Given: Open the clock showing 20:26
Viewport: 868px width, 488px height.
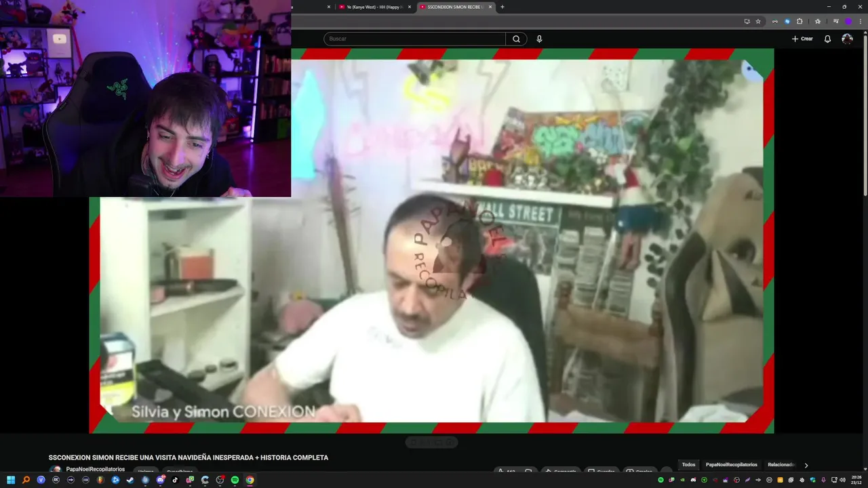Looking at the screenshot, I should 856,480.
